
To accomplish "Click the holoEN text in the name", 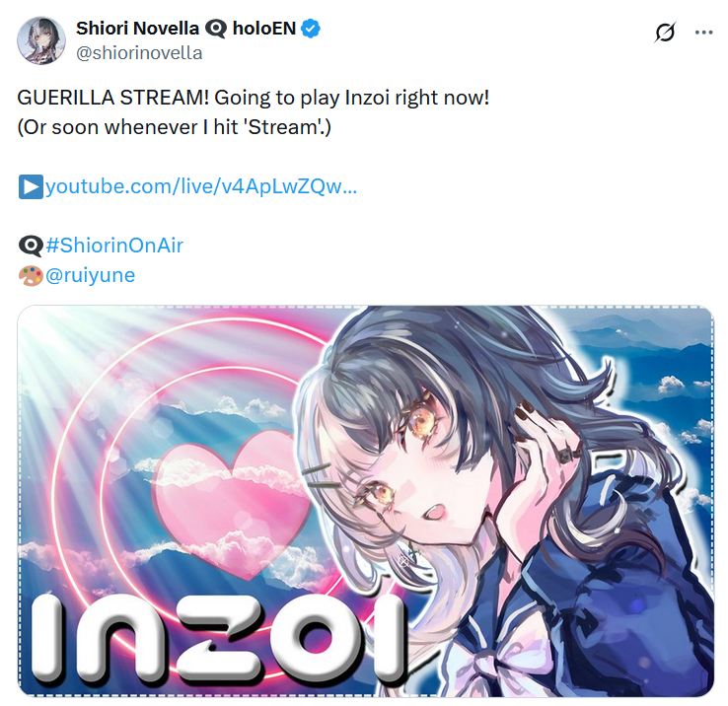I will pyautogui.click(x=264, y=29).
